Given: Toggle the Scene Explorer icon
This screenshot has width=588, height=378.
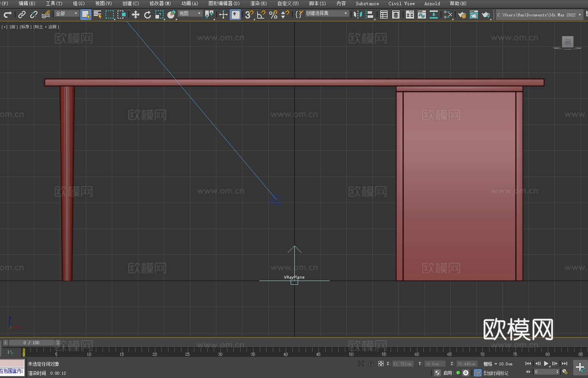Looking at the screenshot, I should click(x=384, y=14).
